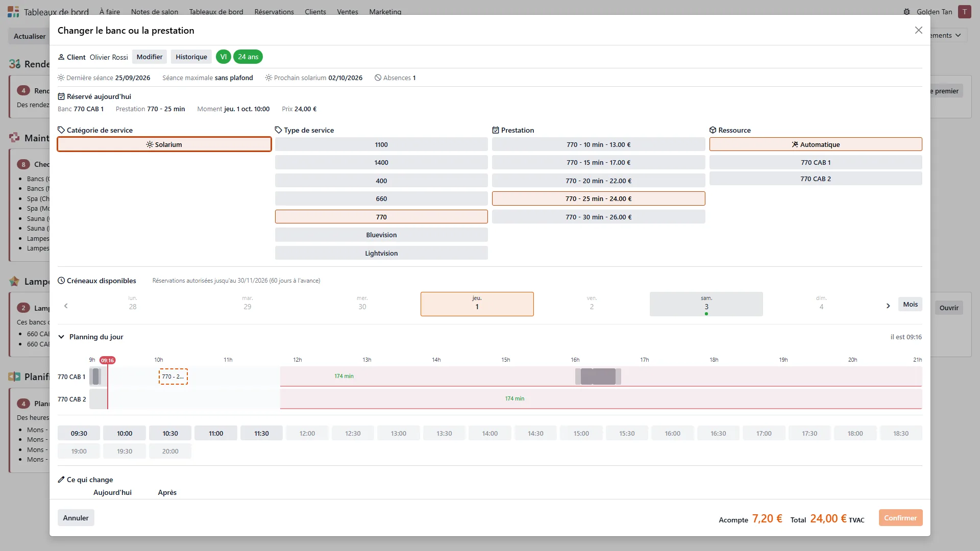The image size is (980, 551).
Task: Open the Marketing menu
Action: click(x=385, y=12)
